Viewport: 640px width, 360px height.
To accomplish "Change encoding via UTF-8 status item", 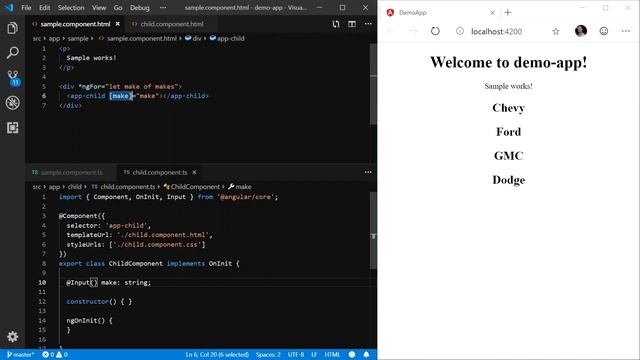I will point(296,354).
